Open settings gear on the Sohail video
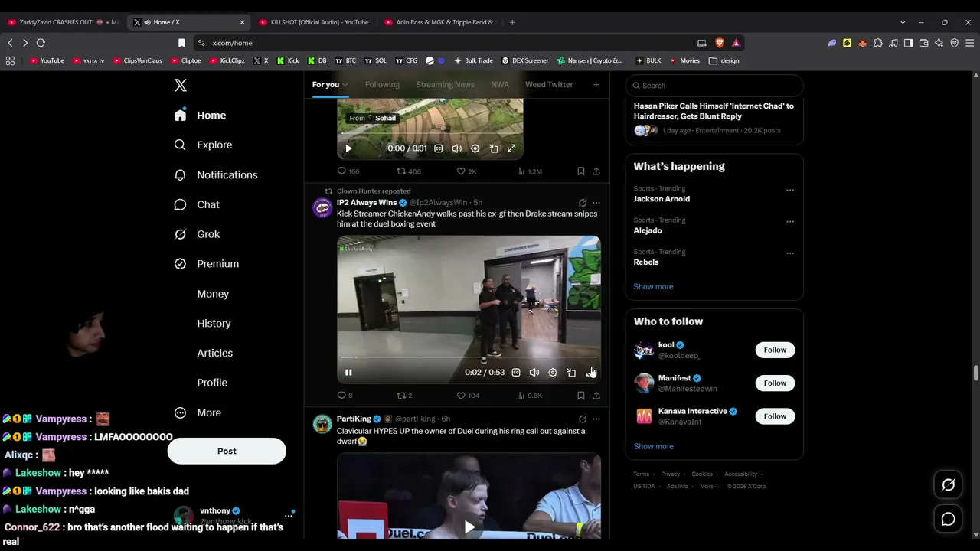 point(475,148)
